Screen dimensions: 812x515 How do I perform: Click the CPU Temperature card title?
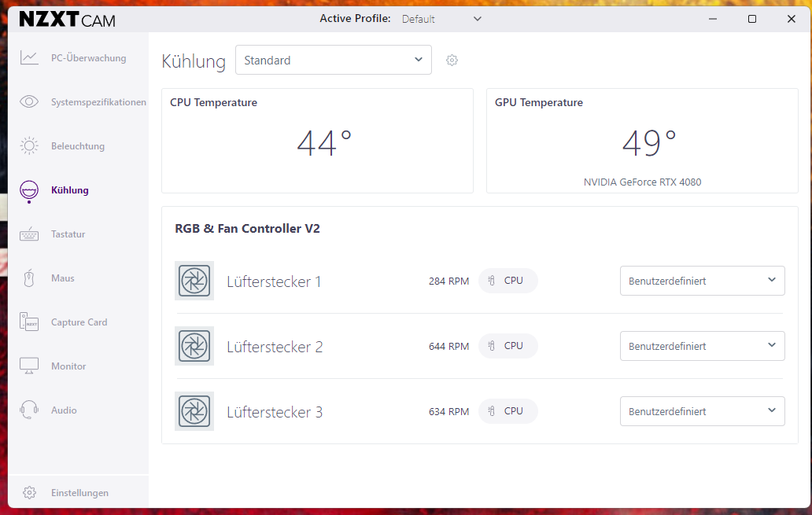click(213, 102)
